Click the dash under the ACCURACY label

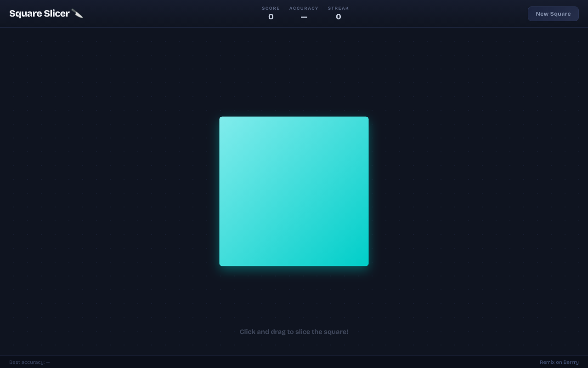pyautogui.click(x=304, y=17)
